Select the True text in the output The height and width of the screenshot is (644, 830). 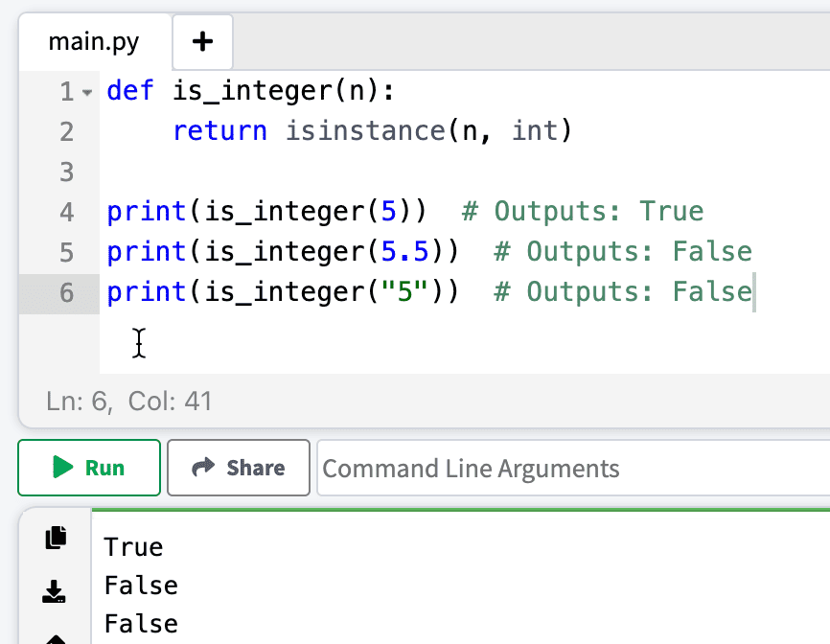(x=132, y=546)
